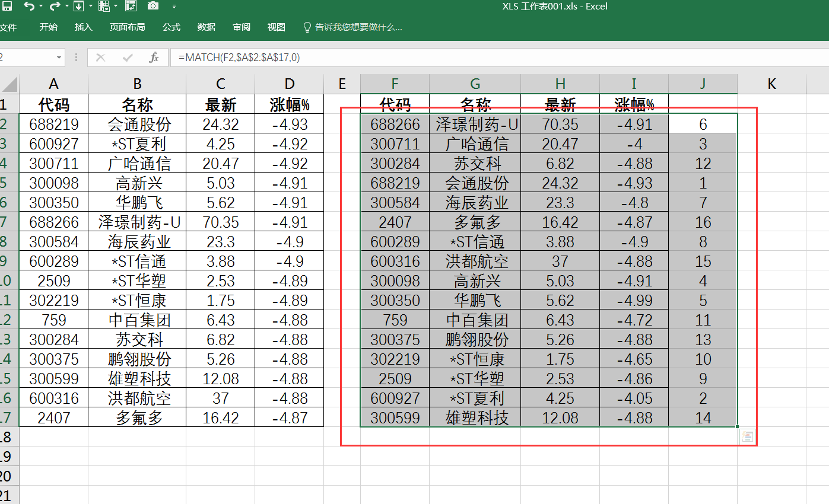Click the Insert Function fx icon
This screenshot has height=504, width=829.
[154, 58]
